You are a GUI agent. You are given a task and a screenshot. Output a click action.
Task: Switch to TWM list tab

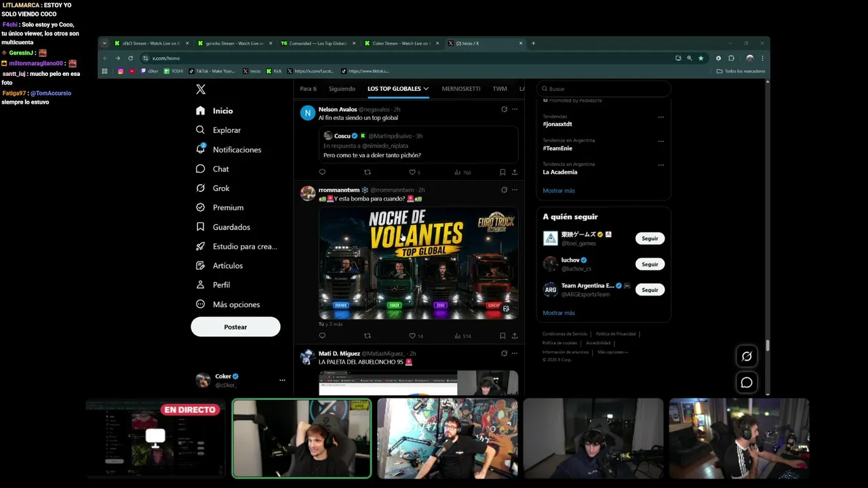[500, 89]
